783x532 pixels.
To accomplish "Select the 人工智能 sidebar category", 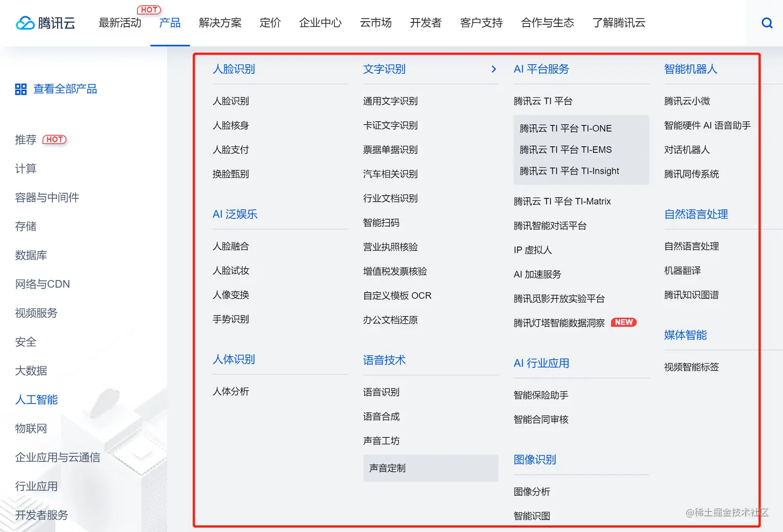I will pos(36,399).
